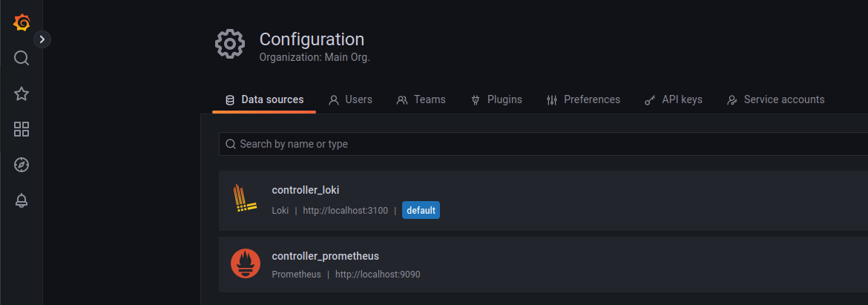Screen dimensions: 868x305
Task: Switch to the Data sources tab
Action: pyautogui.click(x=264, y=100)
